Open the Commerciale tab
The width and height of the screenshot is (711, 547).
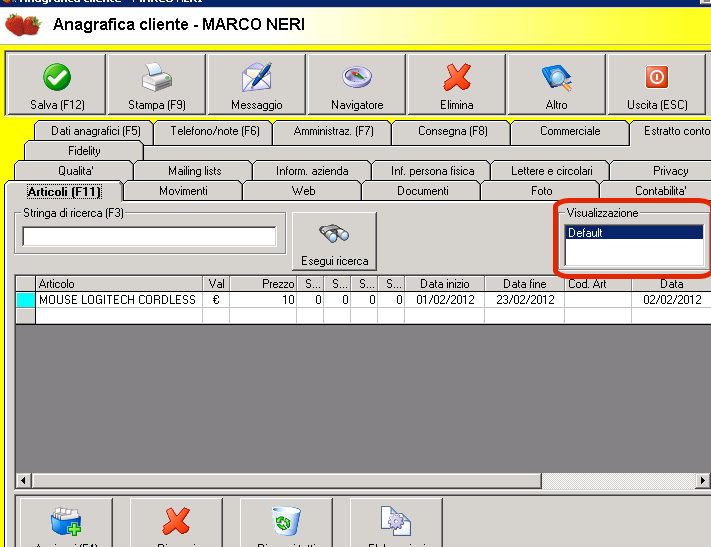pyautogui.click(x=570, y=132)
